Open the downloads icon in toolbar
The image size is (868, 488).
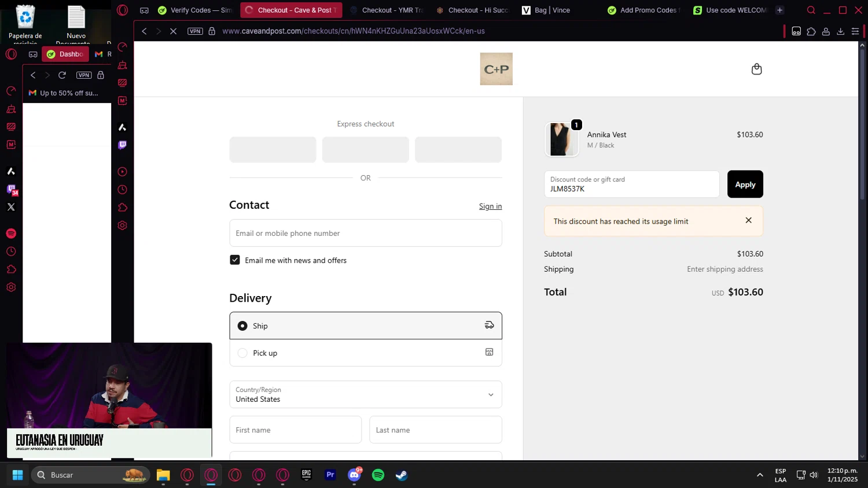point(841,31)
